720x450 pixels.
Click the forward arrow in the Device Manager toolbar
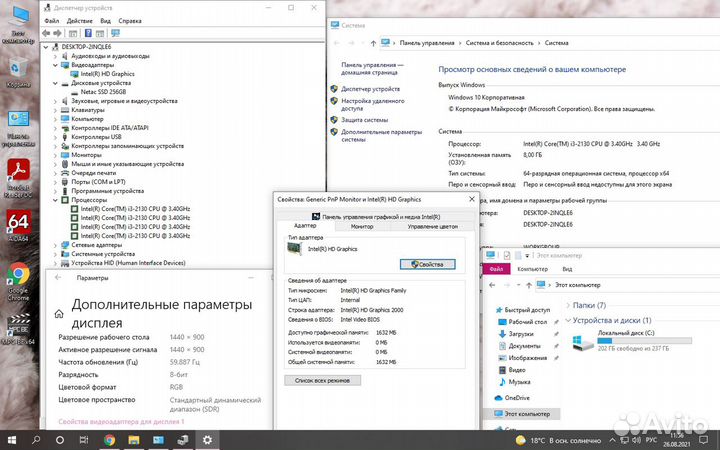[x=57, y=33]
